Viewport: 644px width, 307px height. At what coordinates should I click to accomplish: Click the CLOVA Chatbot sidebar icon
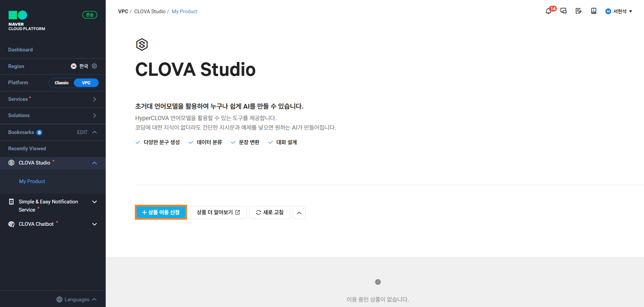point(12,224)
